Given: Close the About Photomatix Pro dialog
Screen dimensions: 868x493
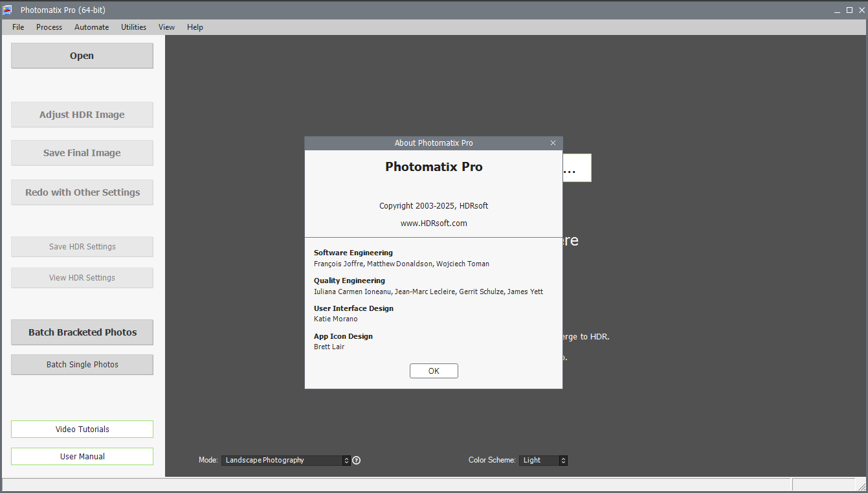Looking at the screenshot, I should point(553,143).
